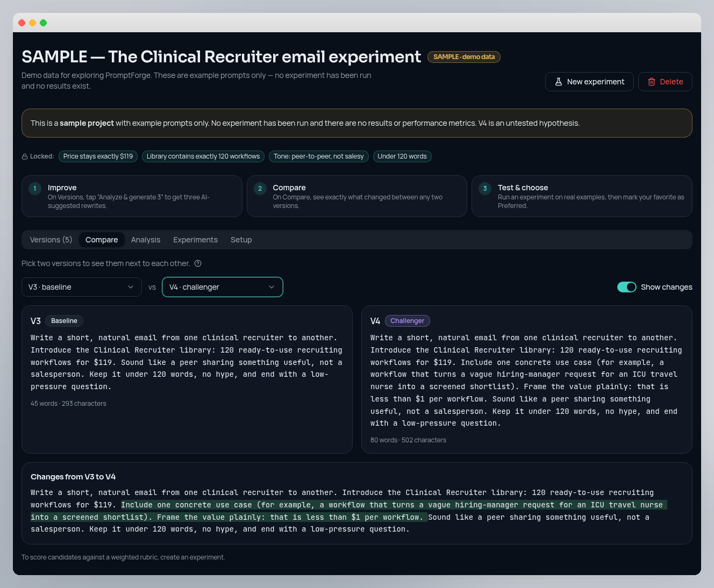Screen dimensions: 714x588
Task: Click the Challenger badge on V4 panel
Action: tap(408, 321)
